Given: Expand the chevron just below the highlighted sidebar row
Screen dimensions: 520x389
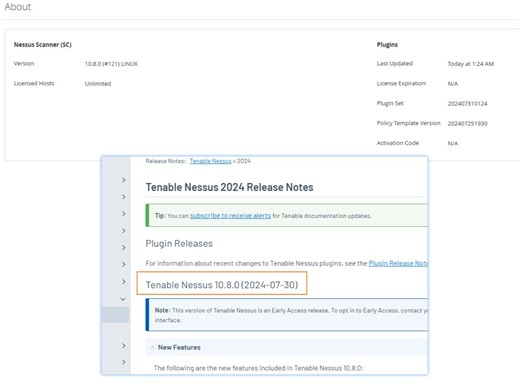Looking at the screenshot, I should tap(124, 345).
